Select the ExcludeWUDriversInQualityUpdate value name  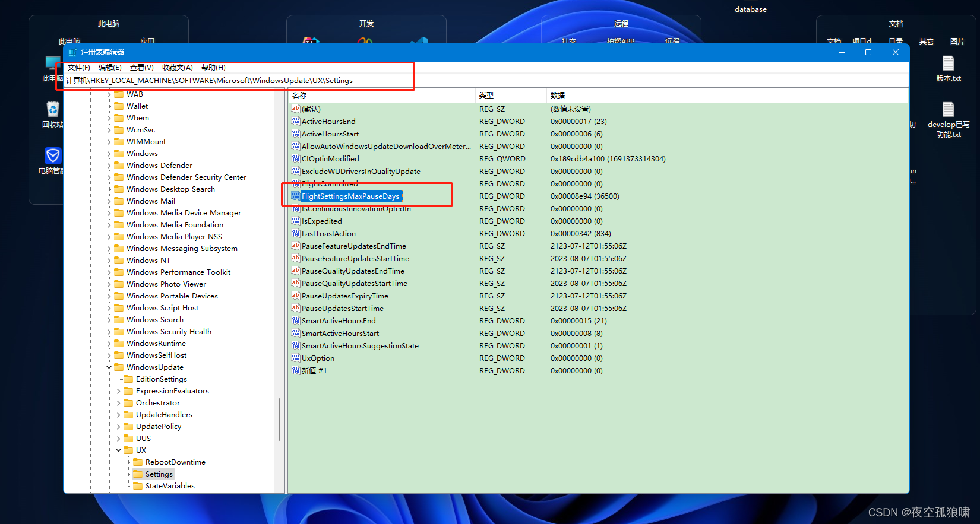[361, 171]
